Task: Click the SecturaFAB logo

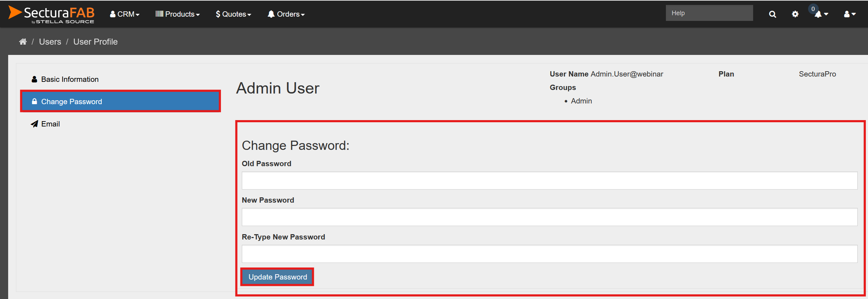Action: (51, 14)
